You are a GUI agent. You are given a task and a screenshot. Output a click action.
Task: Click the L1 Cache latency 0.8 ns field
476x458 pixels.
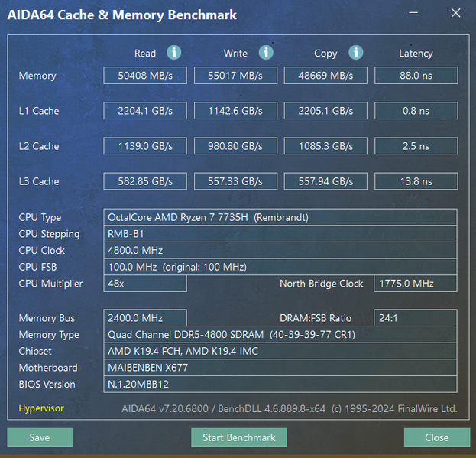pos(416,111)
